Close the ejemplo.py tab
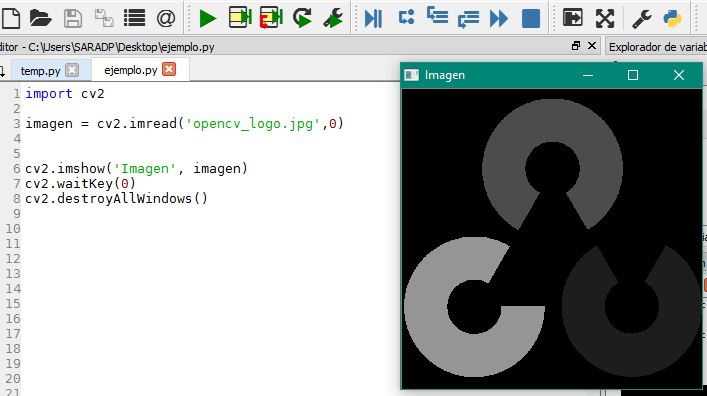707x396 pixels. tap(169, 69)
